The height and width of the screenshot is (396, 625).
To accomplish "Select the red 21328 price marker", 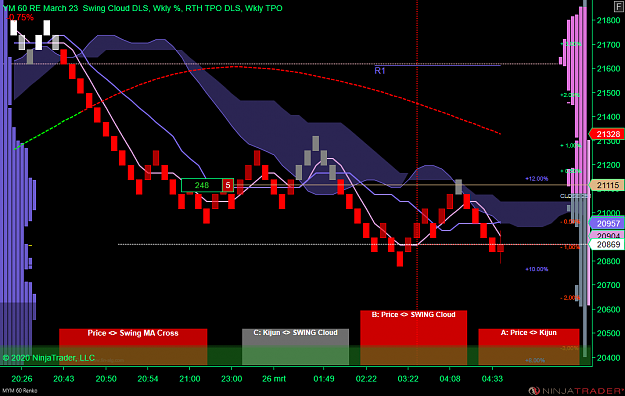I will [607, 134].
